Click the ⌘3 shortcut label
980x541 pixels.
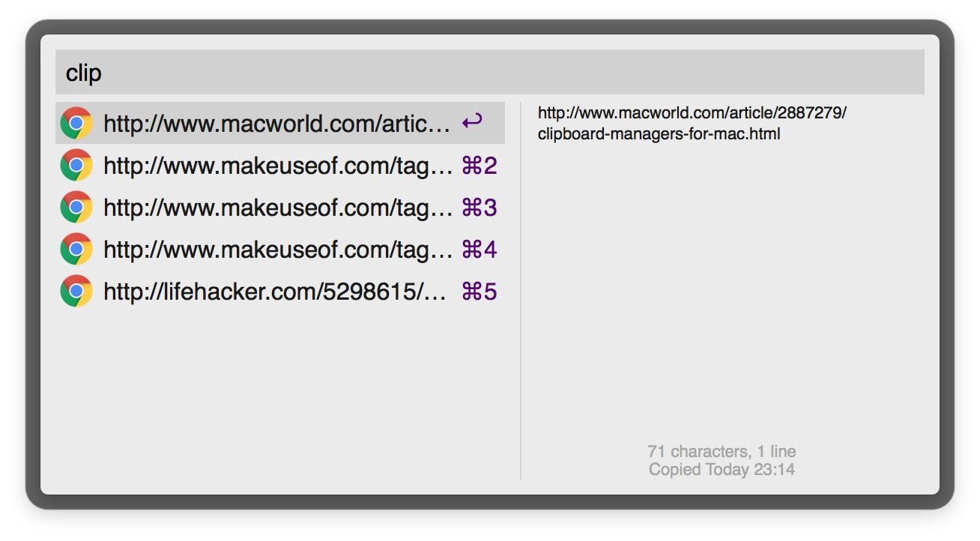[x=480, y=208]
